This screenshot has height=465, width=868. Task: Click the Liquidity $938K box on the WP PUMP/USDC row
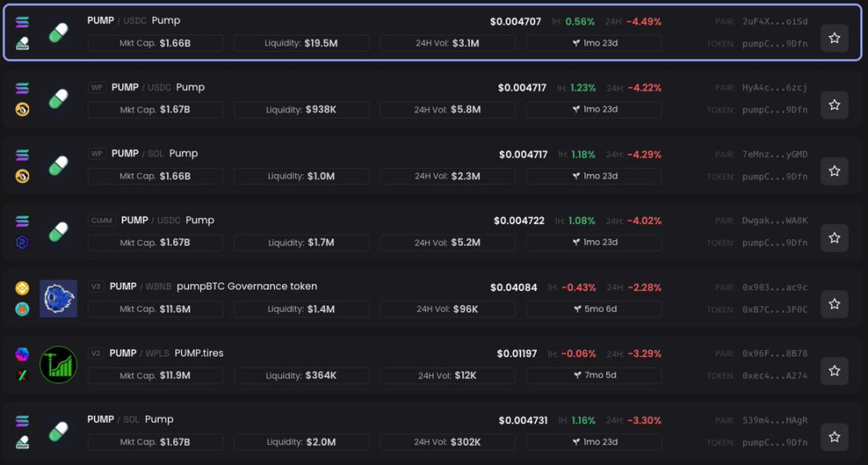(301, 109)
